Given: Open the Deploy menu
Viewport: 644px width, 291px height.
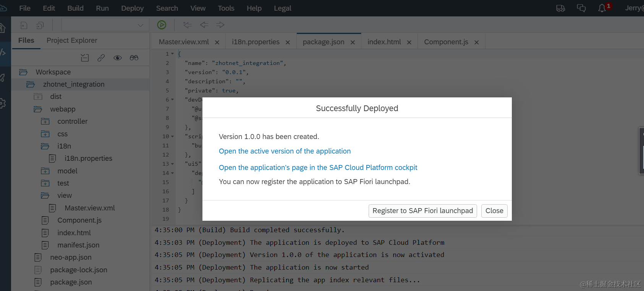Looking at the screenshot, I should coord(132,8).
